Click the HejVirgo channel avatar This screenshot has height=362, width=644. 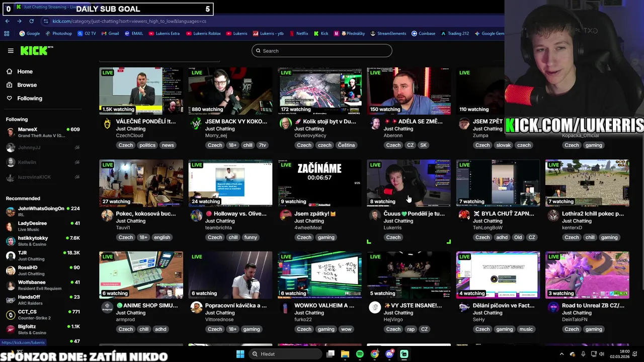tap(375, 308)
